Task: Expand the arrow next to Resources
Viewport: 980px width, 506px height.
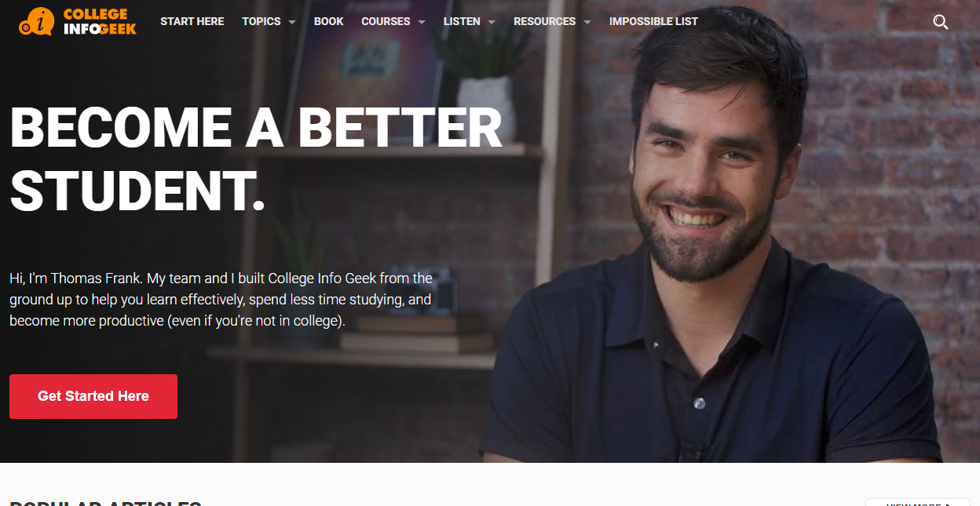Action: 587,22
